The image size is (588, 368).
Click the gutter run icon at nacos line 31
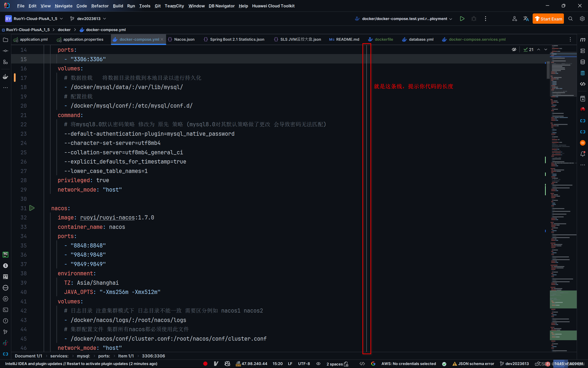32,208
